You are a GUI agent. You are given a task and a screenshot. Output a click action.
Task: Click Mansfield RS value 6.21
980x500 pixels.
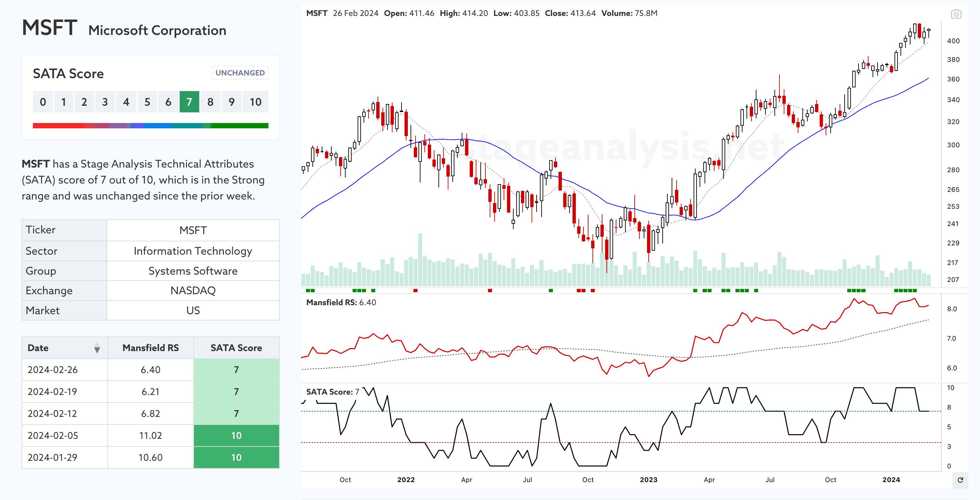[151, 392]
